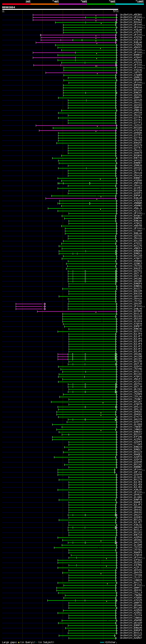
Task: Select hit label UniRef100_A7Q336
Action: 131,70
